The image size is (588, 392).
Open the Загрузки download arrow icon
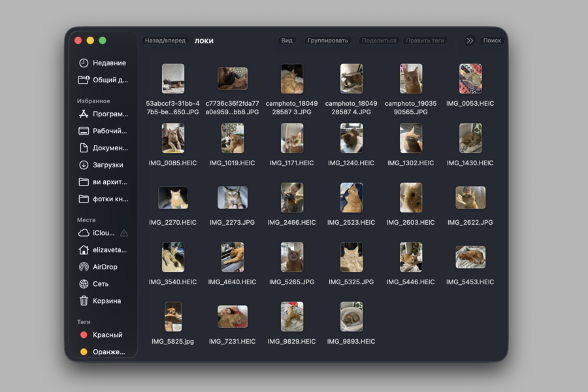(84, 165)
